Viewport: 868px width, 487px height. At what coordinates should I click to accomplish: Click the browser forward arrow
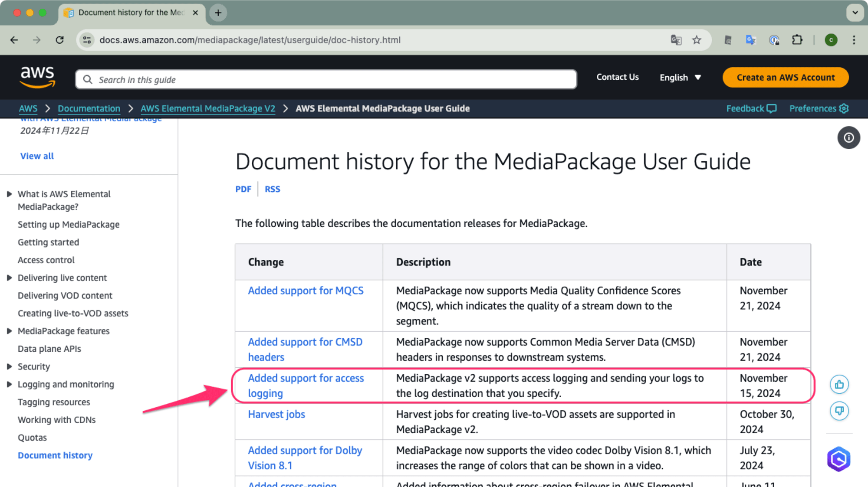[37, 40]
